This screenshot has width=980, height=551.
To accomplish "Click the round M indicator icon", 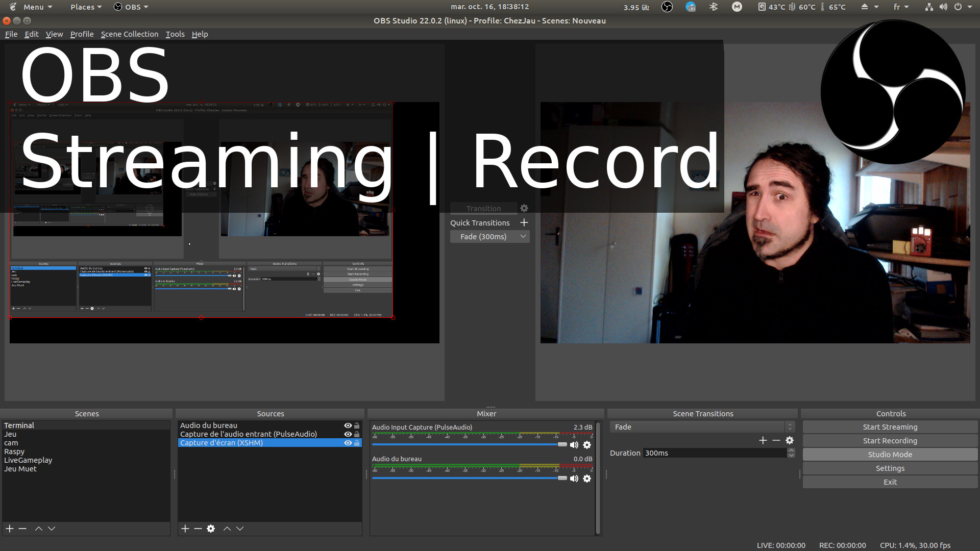I will pyautogui.click(x=737, y=7).
